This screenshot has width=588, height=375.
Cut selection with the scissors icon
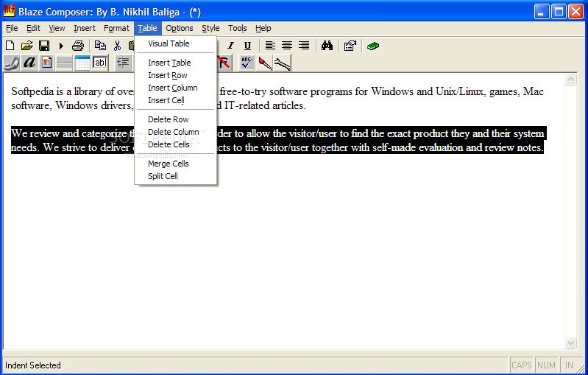tap(117, 46)
